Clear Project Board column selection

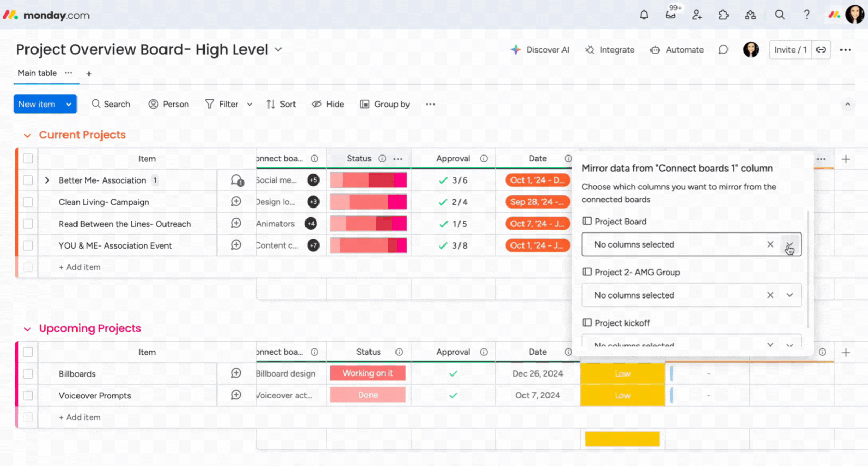(770, 244)
